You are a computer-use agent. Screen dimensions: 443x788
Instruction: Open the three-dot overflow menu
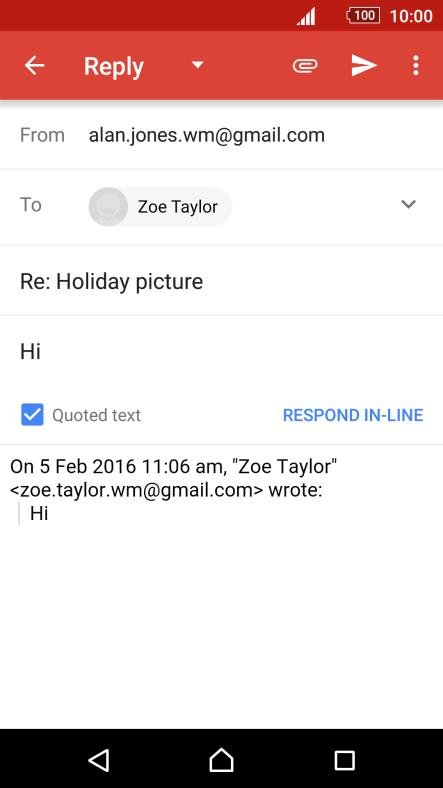click(x=415, y=65)
